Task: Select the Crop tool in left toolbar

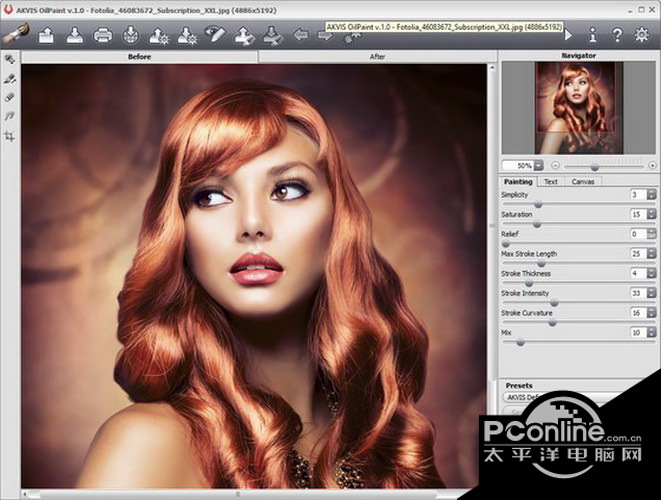Action: [10, 136]
